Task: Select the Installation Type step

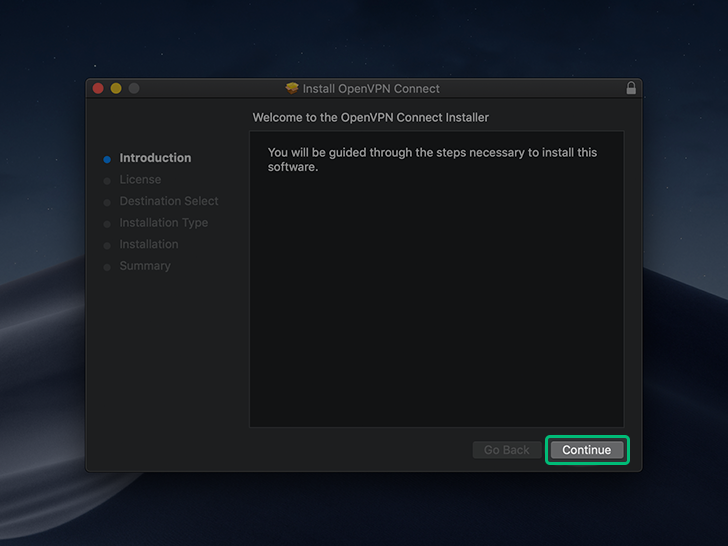Action: (x=163, y=223)
